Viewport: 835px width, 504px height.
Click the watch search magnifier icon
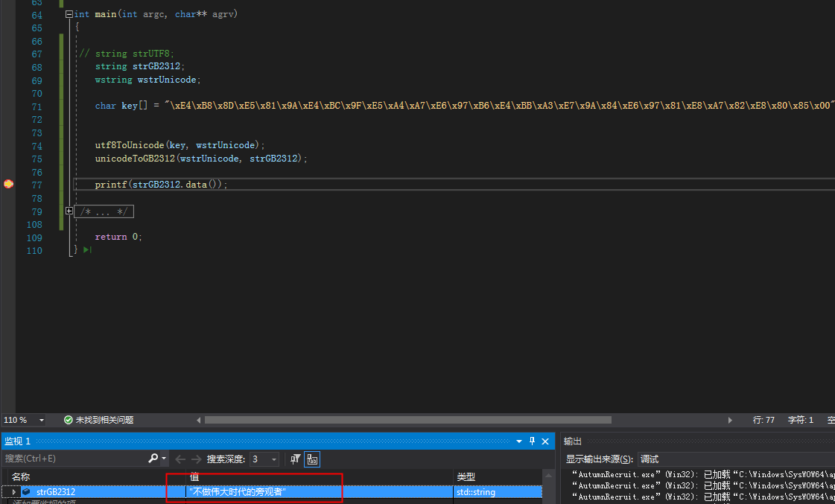[x=153, y=459]
